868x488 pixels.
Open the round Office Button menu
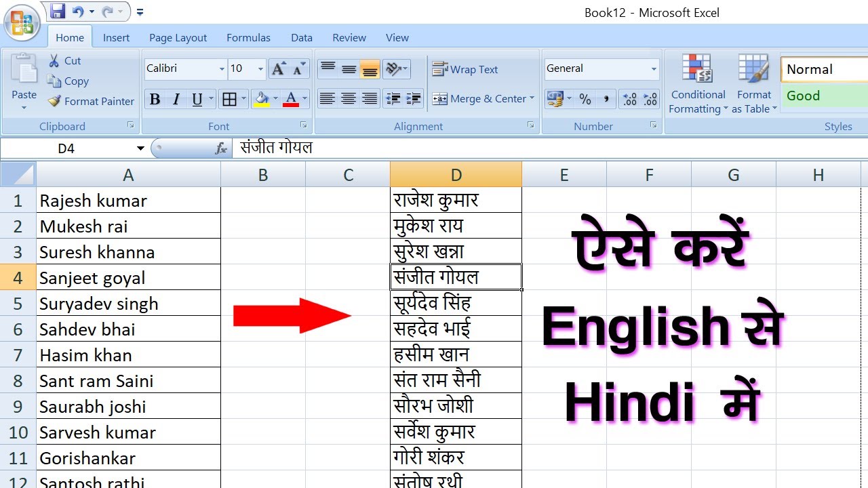pos(22,22)
